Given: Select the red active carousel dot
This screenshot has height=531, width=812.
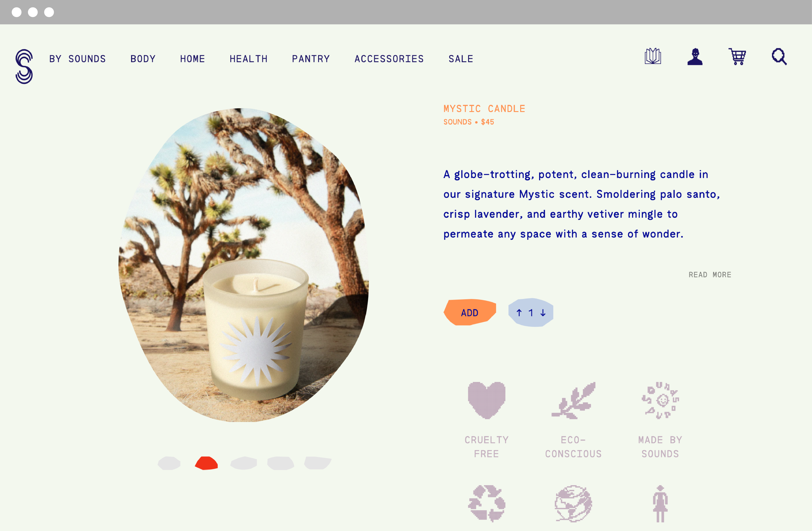Looking at the screenshot, I should (206, 463).
